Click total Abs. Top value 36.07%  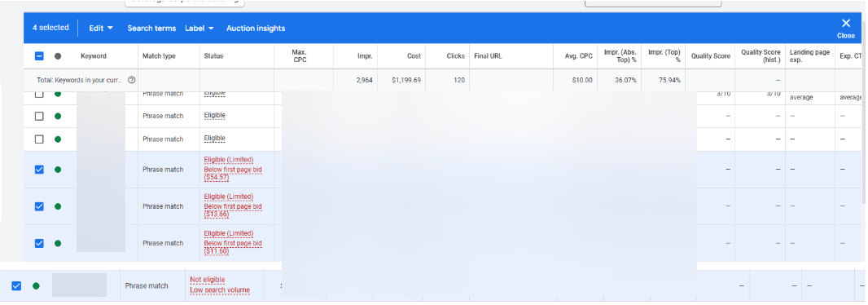tap(625, 80)
